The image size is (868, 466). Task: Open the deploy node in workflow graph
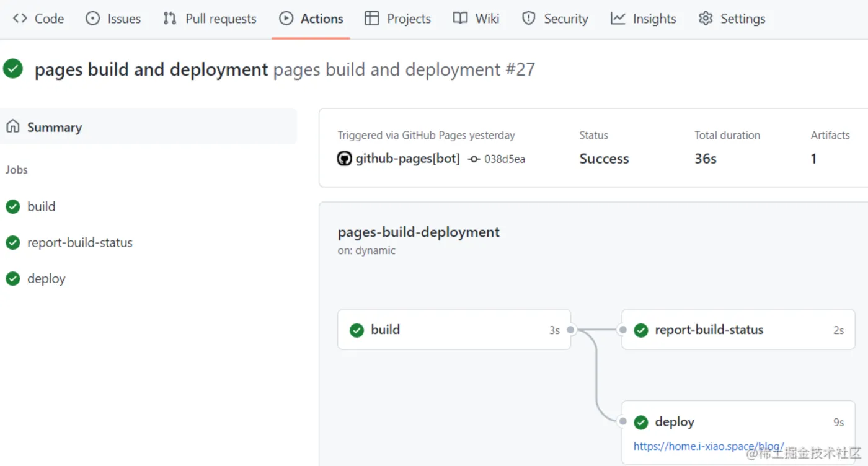[x=738, y=433]
